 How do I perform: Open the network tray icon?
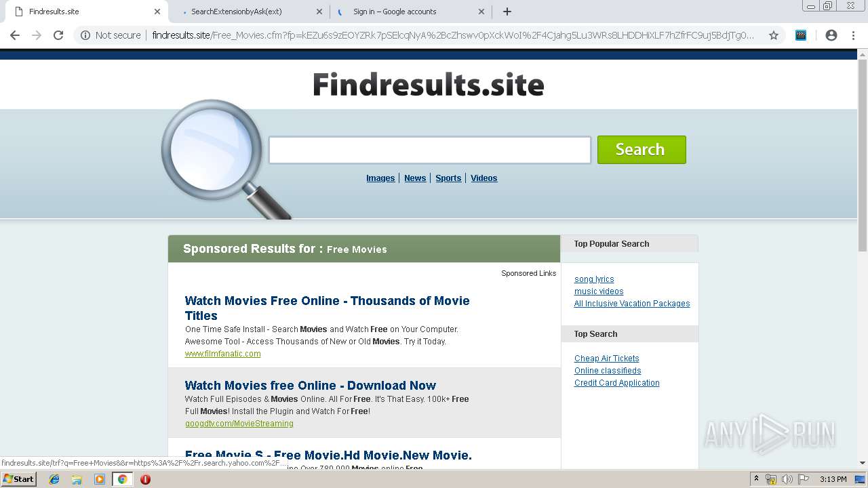click(x=771, y=479)
